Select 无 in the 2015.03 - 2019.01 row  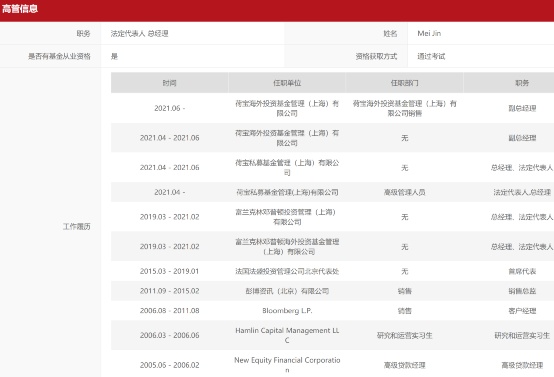tap(405, 271)
